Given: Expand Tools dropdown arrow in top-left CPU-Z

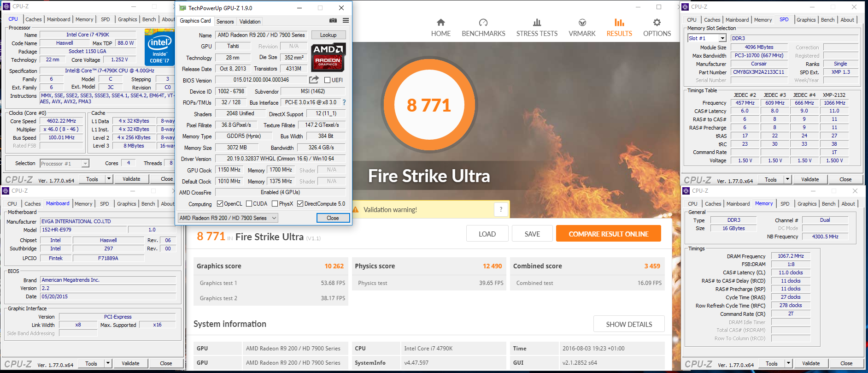Looking at the screenshot, I should point(109,179).
